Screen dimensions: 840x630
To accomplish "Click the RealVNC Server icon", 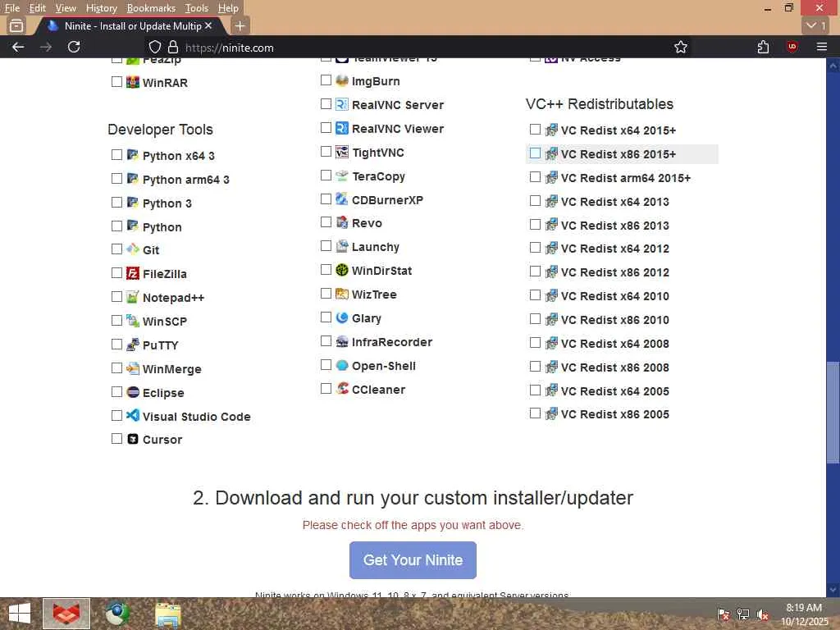I will (x=342, y=104).
